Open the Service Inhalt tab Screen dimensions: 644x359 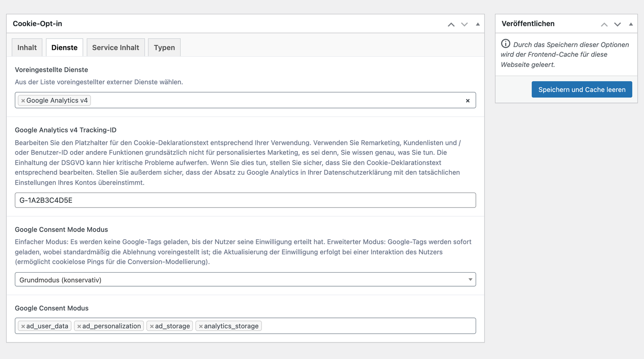(x=116, y=47)
